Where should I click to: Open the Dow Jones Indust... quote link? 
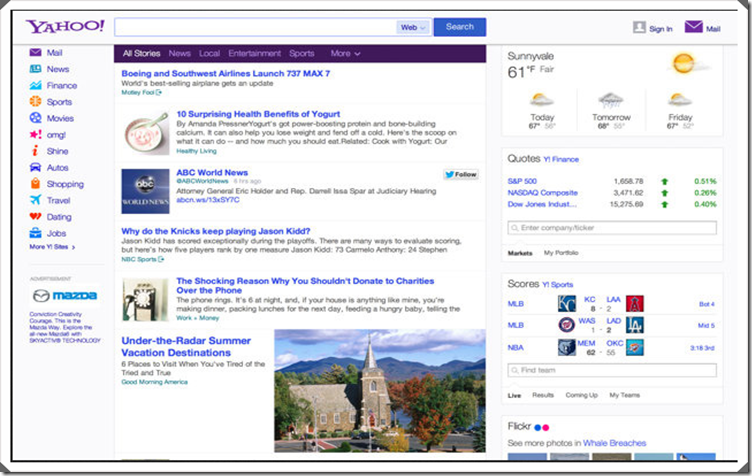pyautogui.click(x=542, y=204)
